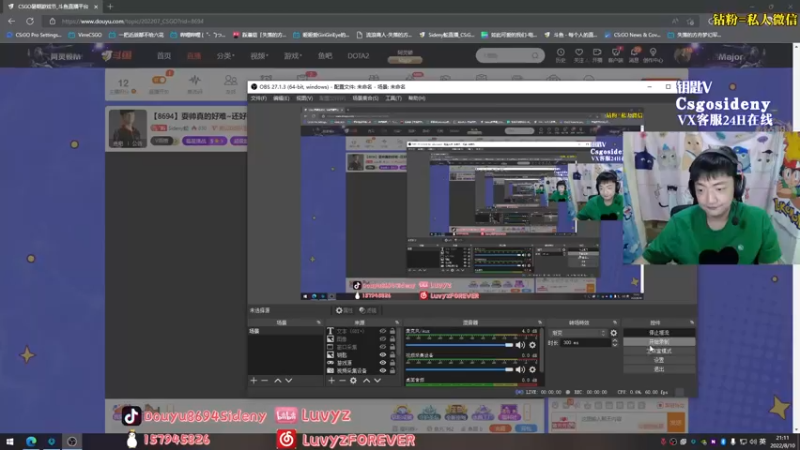The height and width of the screenshot is (450, 800).
Task: Adjust the 视频采集设备 mixer channel volume slider
Action: [x=460, y=369]
